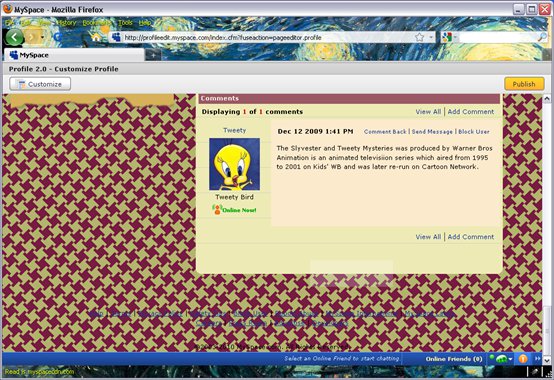Open the Help menu

pos(145,23)
